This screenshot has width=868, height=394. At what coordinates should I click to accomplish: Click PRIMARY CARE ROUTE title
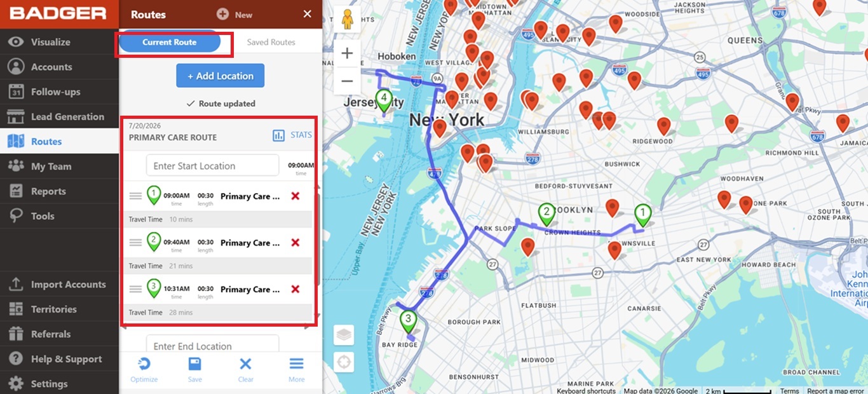click(173, 137)
